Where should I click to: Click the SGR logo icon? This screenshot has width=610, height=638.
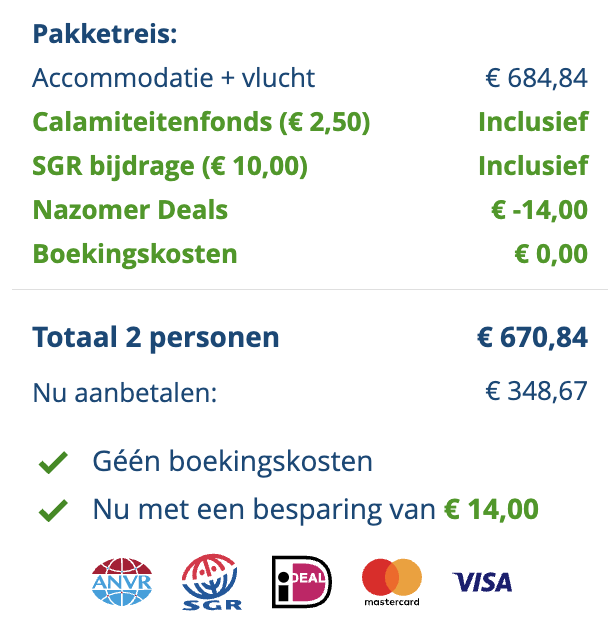pyautogui.click(x=210, y=582)
